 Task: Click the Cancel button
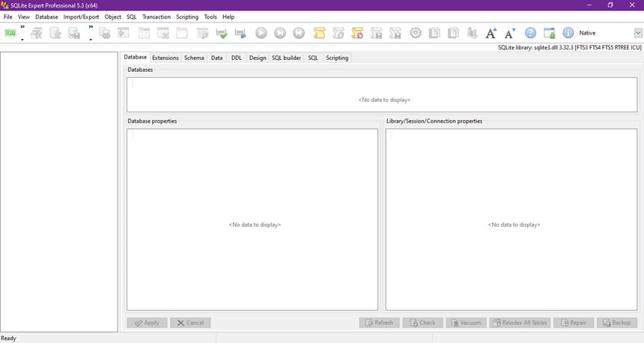pos(190,323)
